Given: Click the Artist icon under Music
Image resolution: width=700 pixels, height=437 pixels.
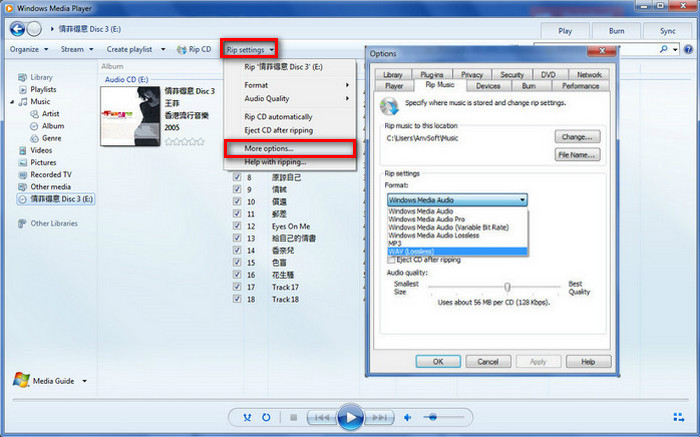Looking at the screenshot, I should (x=34, y=114).
